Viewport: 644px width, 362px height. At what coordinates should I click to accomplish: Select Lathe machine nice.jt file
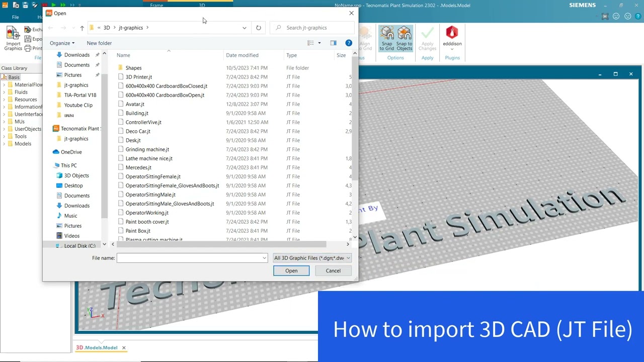pos(148,158)
